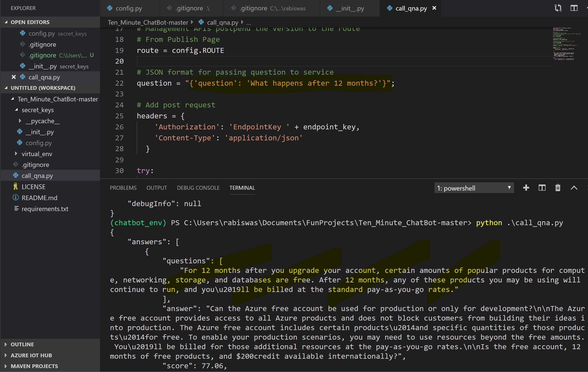Split the editor to the right
The height and width of the screenshot is (372, 588).
(x=574, y=8)
